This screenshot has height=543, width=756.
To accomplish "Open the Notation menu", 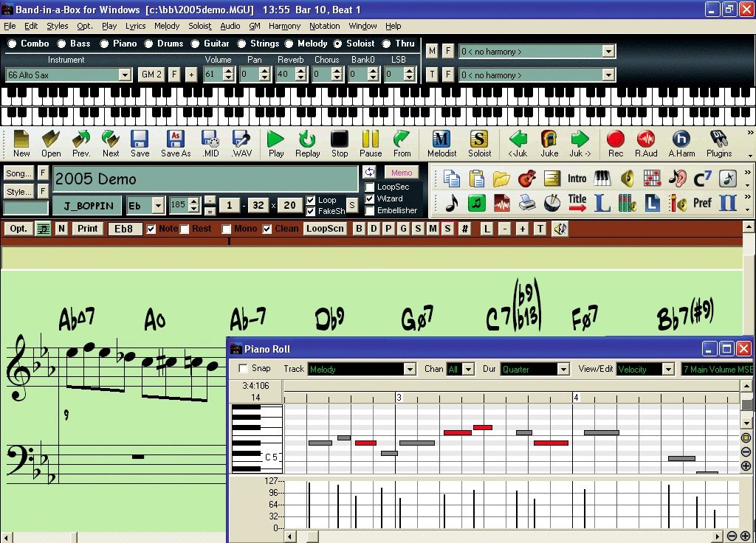I will click(x=325, y=26).
